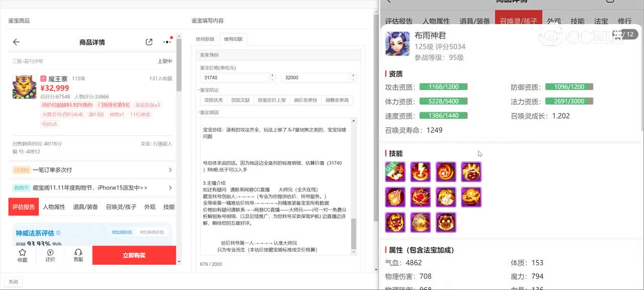This screenshot has width=644, height=290.
Task: Select the 调价卖更快 conclusion option
Action: pyautogui.click(x=305, y=100)
